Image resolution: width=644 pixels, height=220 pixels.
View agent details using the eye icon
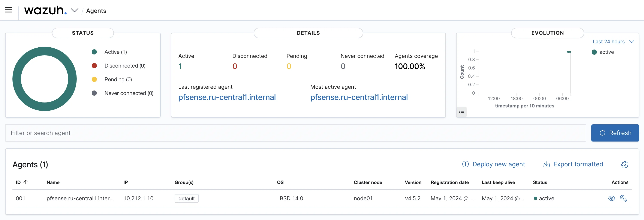pyautogui.click(x=612, y=198)
